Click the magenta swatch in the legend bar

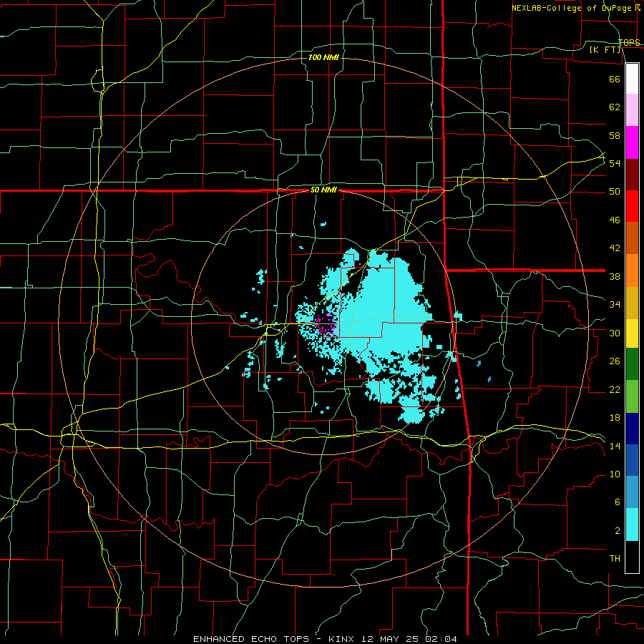click(632, 142)
